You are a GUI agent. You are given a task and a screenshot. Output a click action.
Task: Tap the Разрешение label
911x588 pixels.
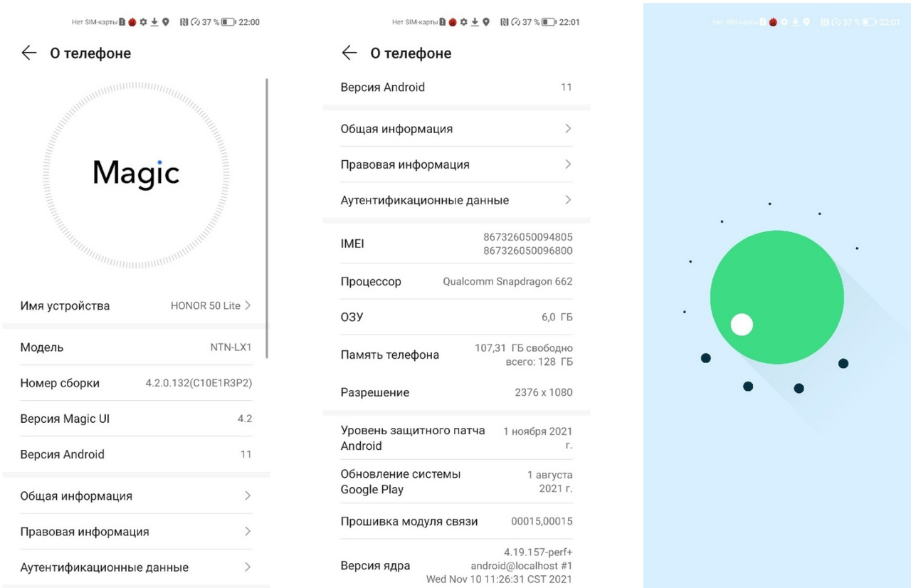point(374,392)
